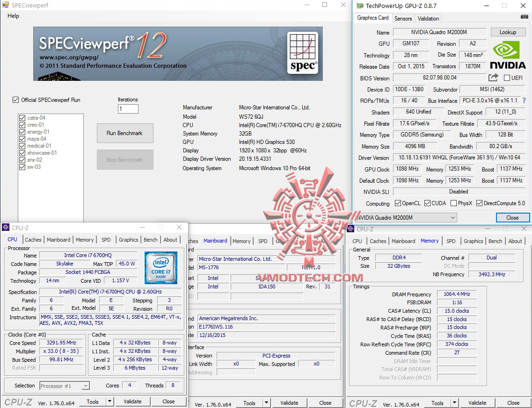Toggle the OpenCL checkbox in GPU-Z
The image size is (532, 408).
[398, 203]
